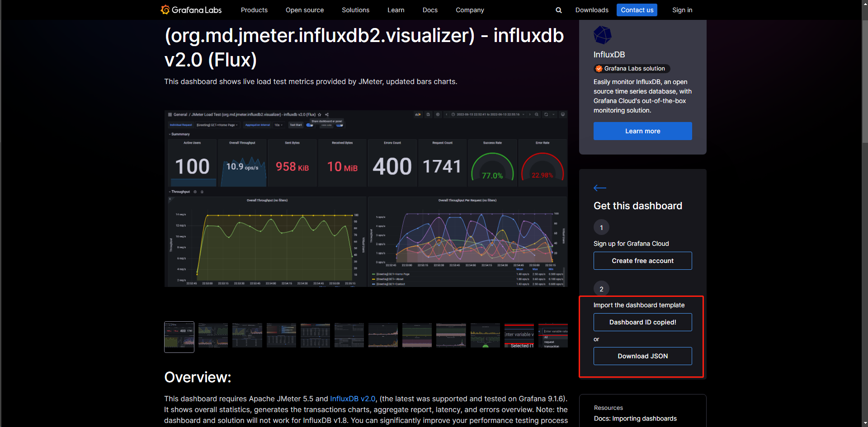
Task: Click the 'This dashboard shows live load test metrics' line
Action: tap(311, 82)
